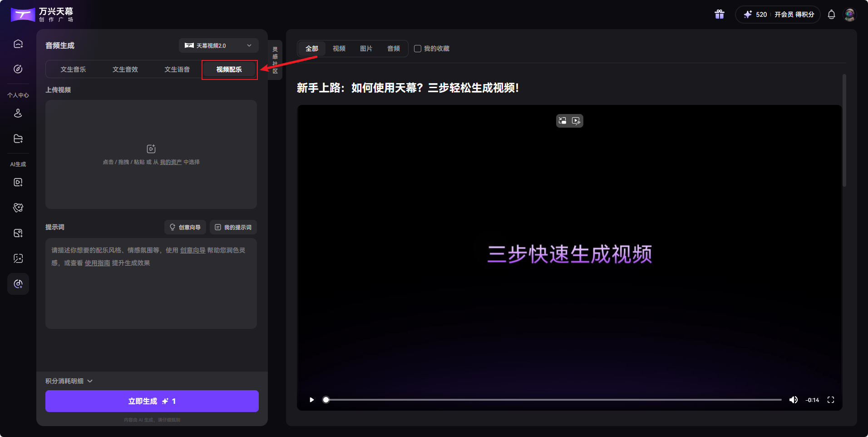This screenshot has height=437, width=868.
Task: Click the gift icon in top bar
Action: pyautogui.click(x=720, y=14)
